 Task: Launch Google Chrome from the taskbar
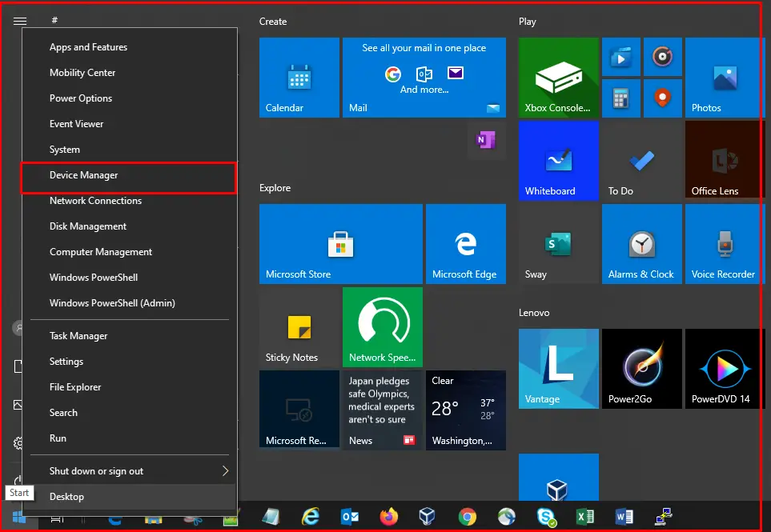(x=467, y=517)
